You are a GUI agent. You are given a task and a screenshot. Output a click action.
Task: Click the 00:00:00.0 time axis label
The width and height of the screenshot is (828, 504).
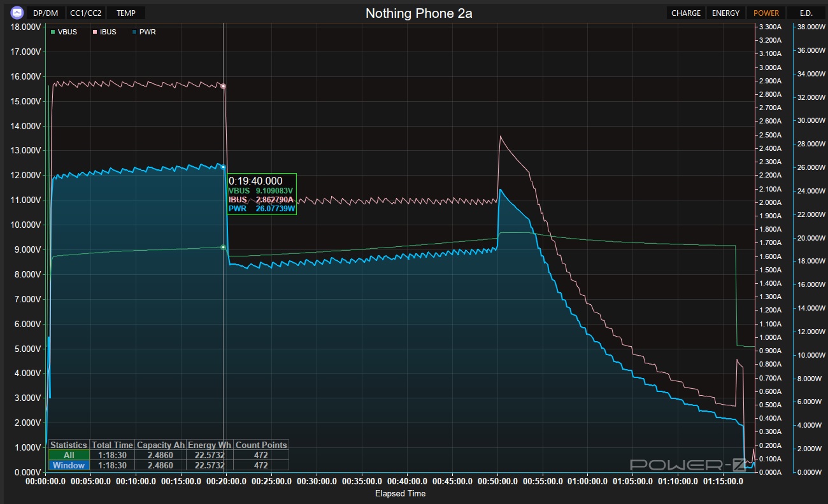click(x=45, y=482)
